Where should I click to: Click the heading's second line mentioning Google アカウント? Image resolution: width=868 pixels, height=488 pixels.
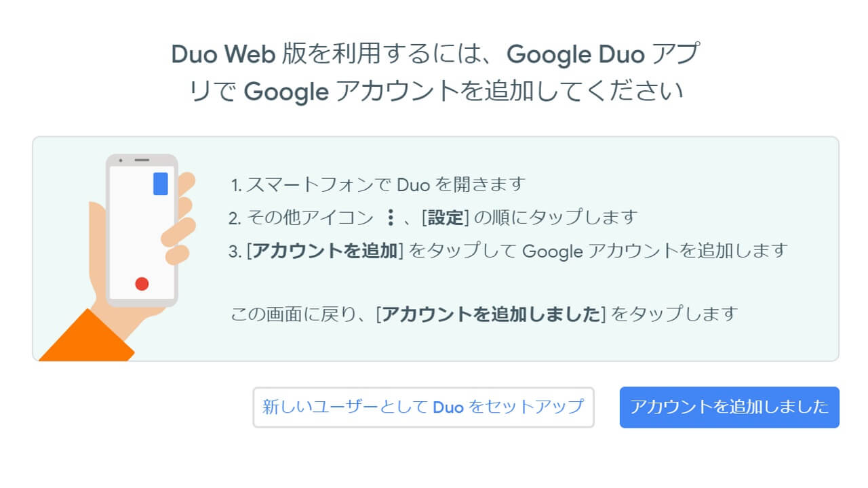pyautogui.click(x=436, y=91)
